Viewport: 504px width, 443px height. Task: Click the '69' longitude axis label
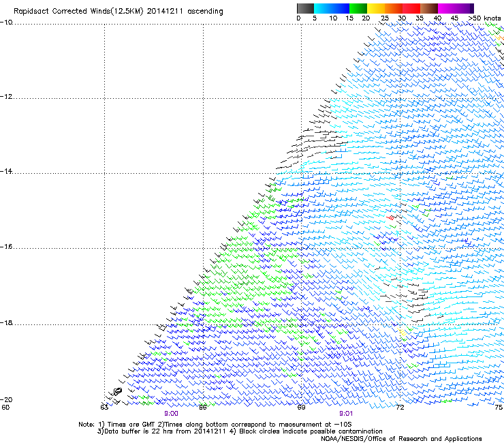point(301,408)
